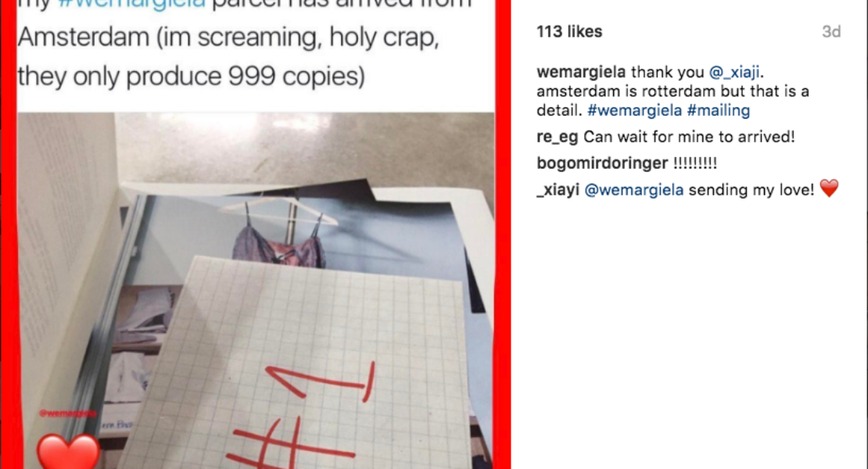Click the blue #wemargiela hashtag in the image
Image resolution: width=868 pixels, height=469 pixels.
tap(131, 5)
